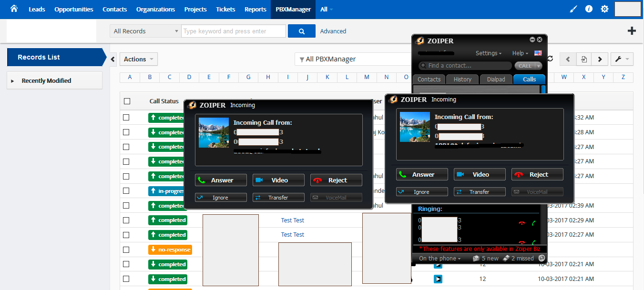
Task: Open the 5 new messages icon in Zoiper
Action: (x=476, y=258)
